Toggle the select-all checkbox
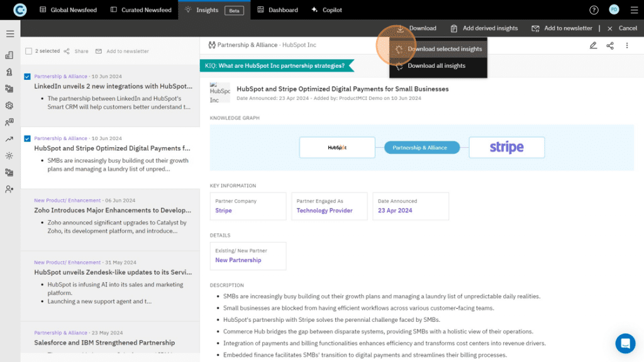 pos(28,52)
